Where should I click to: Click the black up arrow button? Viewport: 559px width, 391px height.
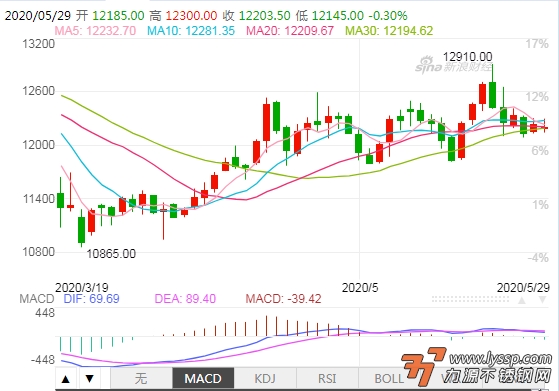[x=66, y=379]
